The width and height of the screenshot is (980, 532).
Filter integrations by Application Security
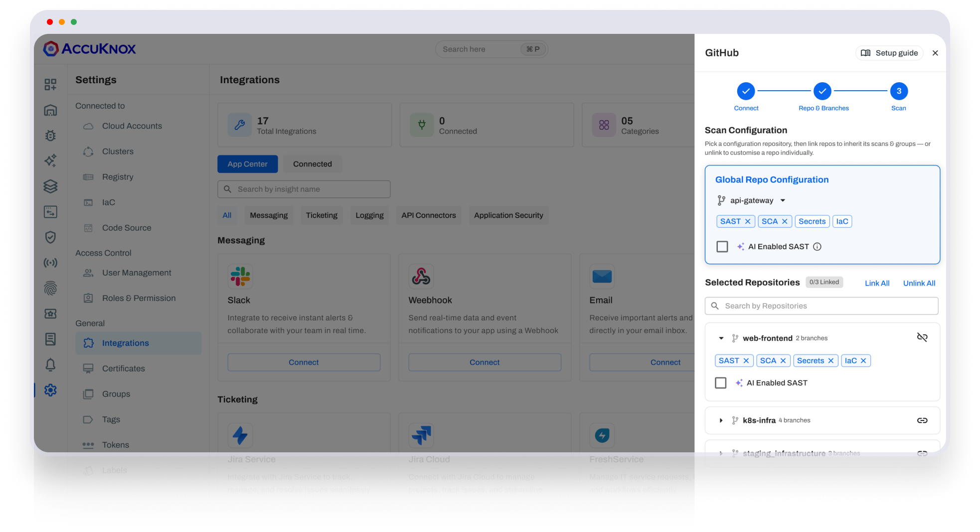(508, 215)
